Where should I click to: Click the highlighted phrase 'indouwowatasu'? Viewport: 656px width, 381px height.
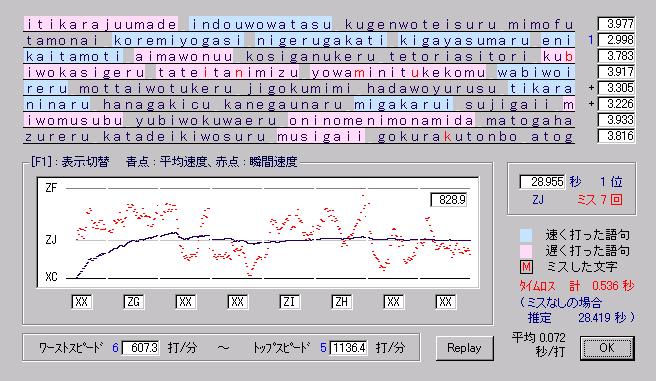pyautogui.click(x=261, y=24)
